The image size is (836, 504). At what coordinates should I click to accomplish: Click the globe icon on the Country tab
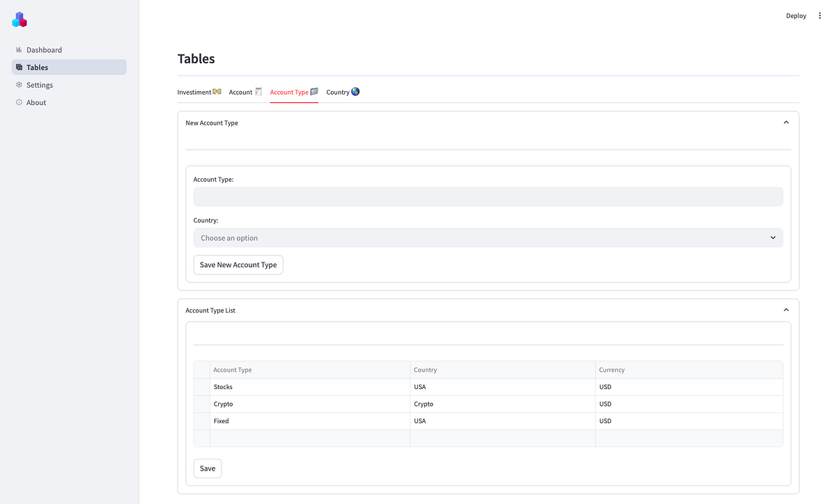point(355,91)
